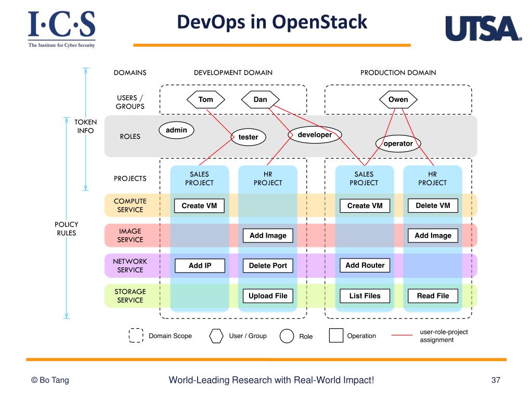Viewport: 532px width, 399px height.
Task: Click the development domain SALES PROJECT header
Action: tap(200, 178)
